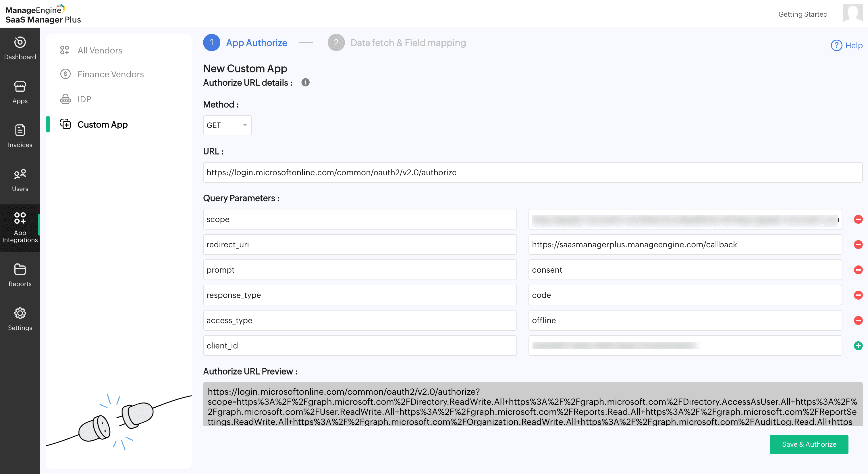The height and width of the screenshot is (474, 868).
Task: Open Reports in sidebar
Action: tap(20, 275)
